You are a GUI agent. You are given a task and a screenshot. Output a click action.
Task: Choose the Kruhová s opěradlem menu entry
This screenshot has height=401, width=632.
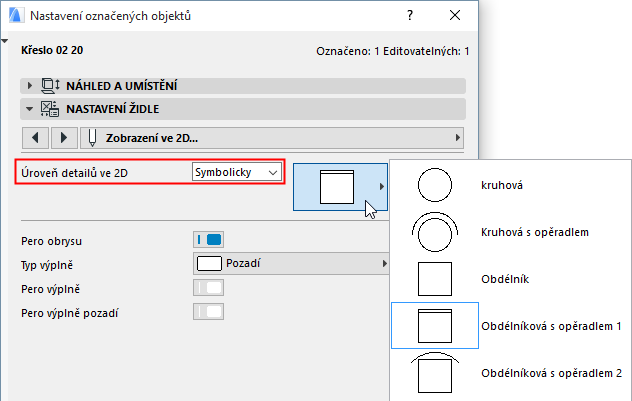click(x=531, y=232)
